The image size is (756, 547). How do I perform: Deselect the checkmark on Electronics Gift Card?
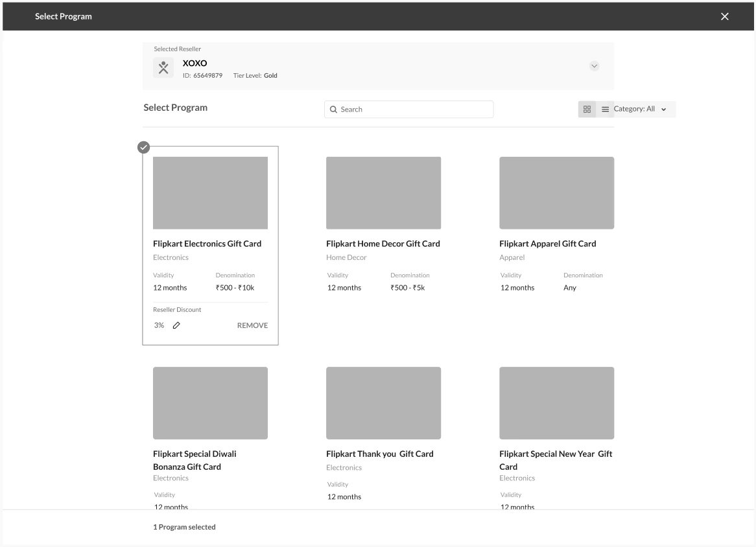coord(144,148)
